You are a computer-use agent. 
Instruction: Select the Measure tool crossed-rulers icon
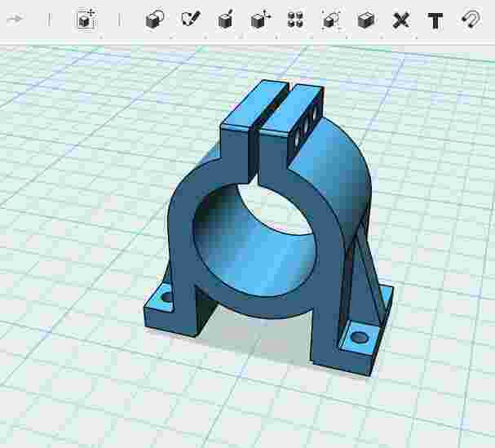coord(401,20)
